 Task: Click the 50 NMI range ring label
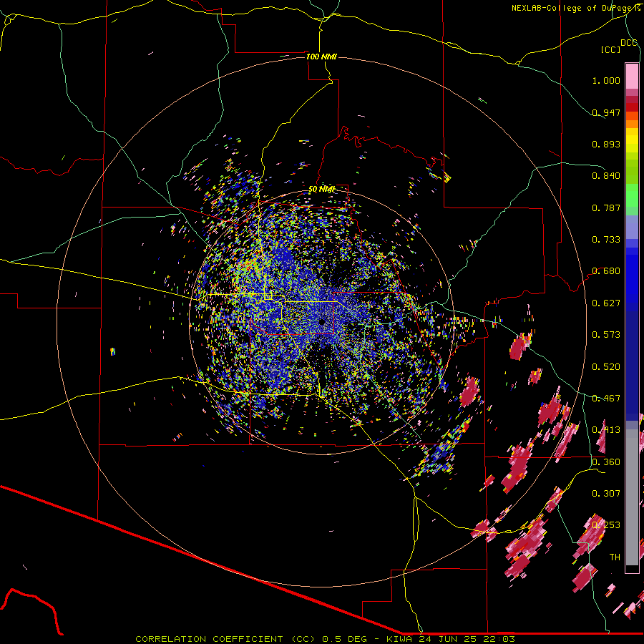321,190
